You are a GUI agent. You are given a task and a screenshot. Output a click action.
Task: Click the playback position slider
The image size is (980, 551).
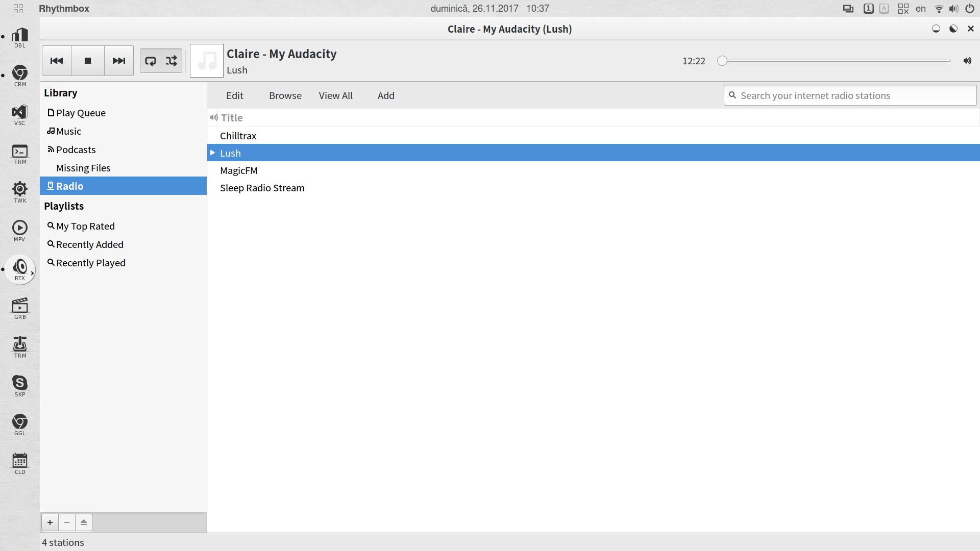[836, 61]
